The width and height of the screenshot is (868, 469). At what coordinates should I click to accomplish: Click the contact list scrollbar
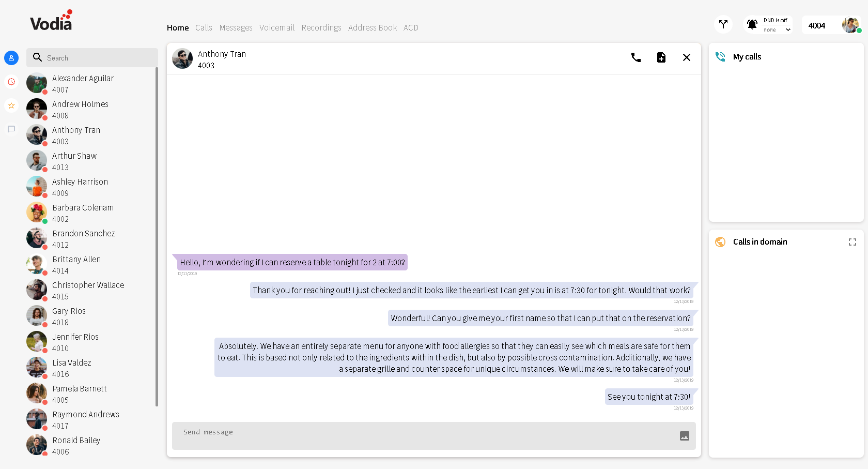point(157,237)
